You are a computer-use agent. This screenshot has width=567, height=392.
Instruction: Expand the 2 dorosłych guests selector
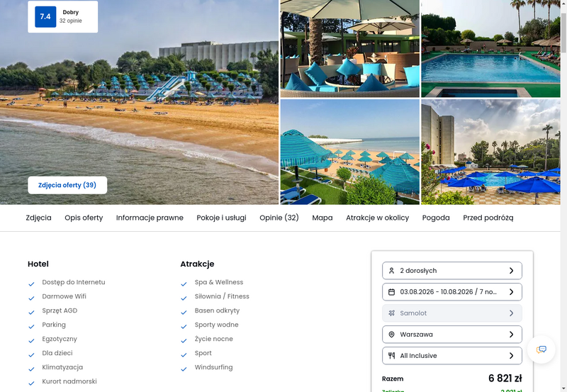(452, 271)
